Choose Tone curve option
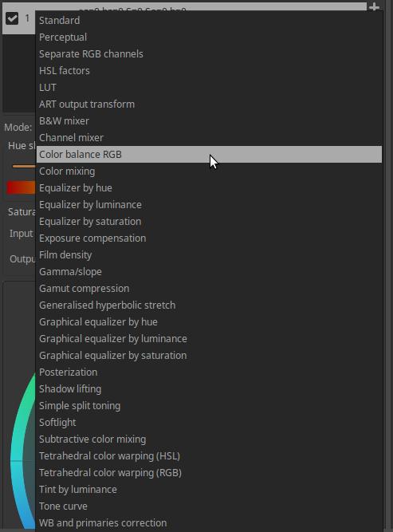Viewport: 393px width, 532px height. tap(209, 506)
